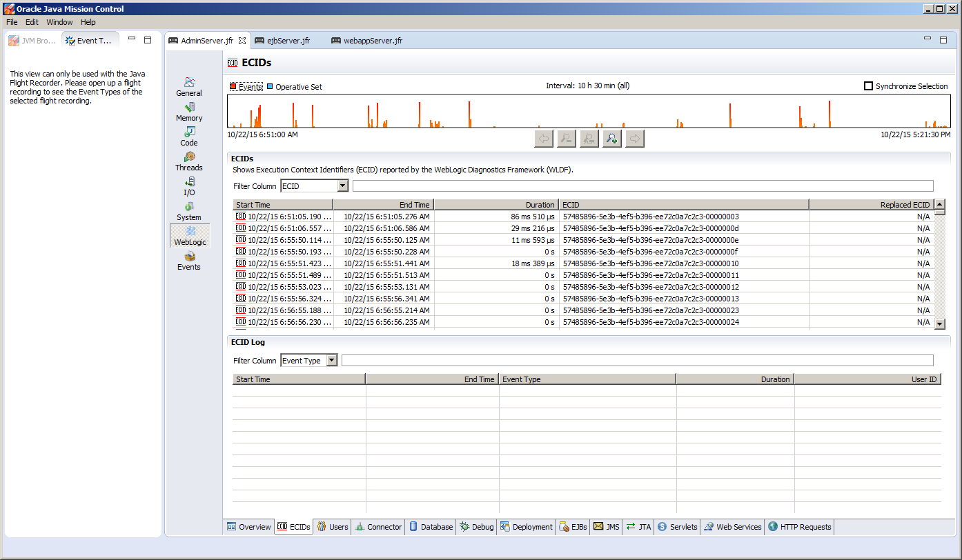Open the Events tab group in sidebar

[189, 261]
